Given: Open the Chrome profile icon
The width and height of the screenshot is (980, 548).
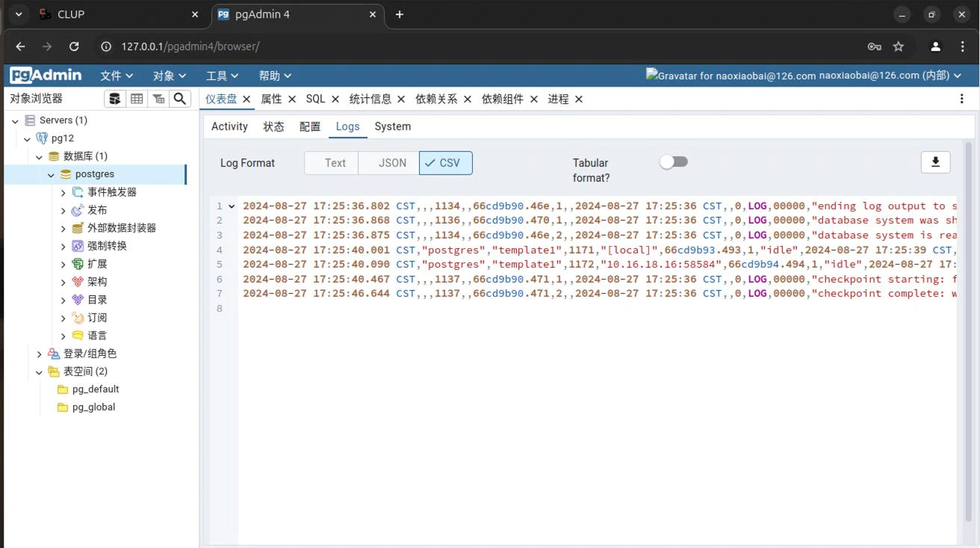Looking at the screenshot, I should [935, 46].
